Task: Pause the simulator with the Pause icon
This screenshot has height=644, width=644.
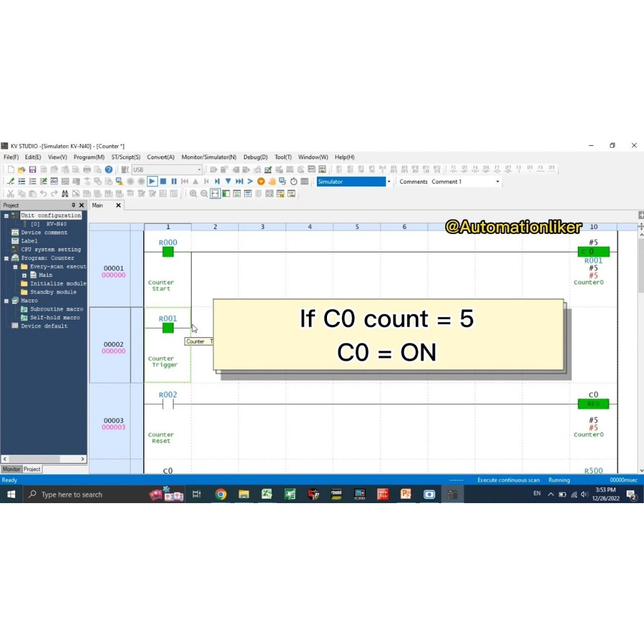Action: coord(174,181)
